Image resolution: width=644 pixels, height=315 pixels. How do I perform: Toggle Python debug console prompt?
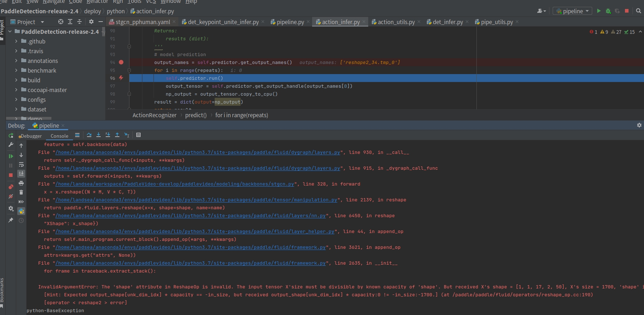point(21,211)
